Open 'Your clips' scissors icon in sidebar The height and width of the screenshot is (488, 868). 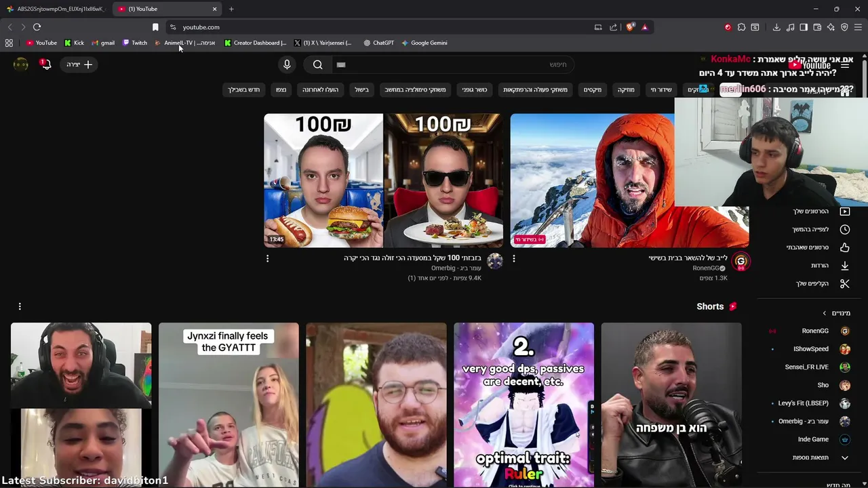coord(844,283)
